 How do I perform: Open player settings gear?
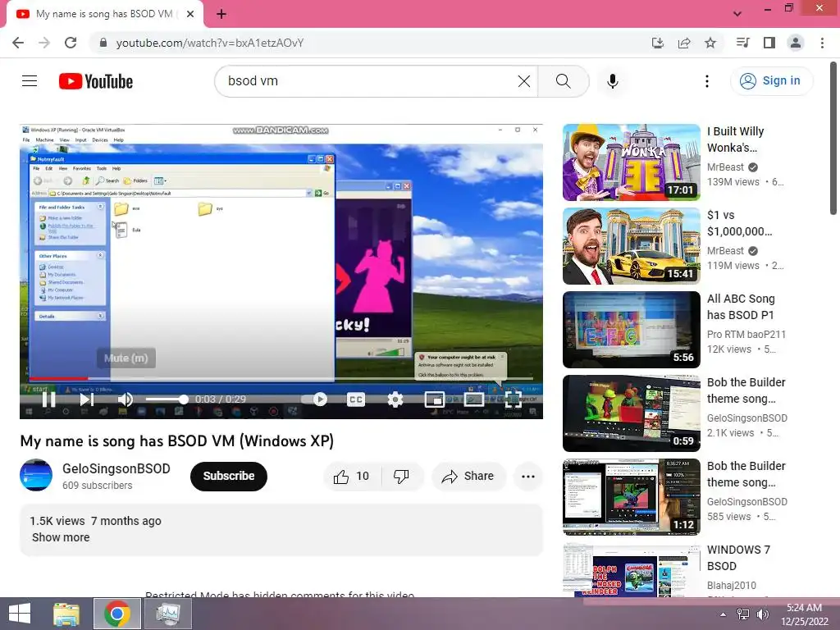395,399
